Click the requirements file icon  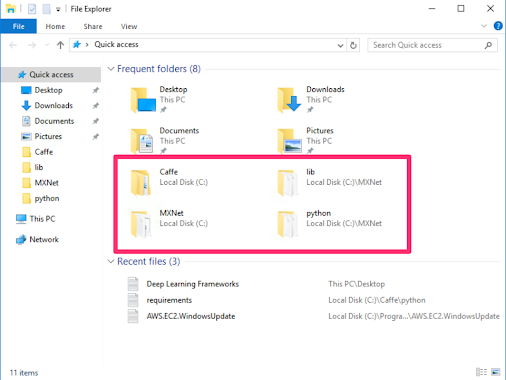pos(133,300)
